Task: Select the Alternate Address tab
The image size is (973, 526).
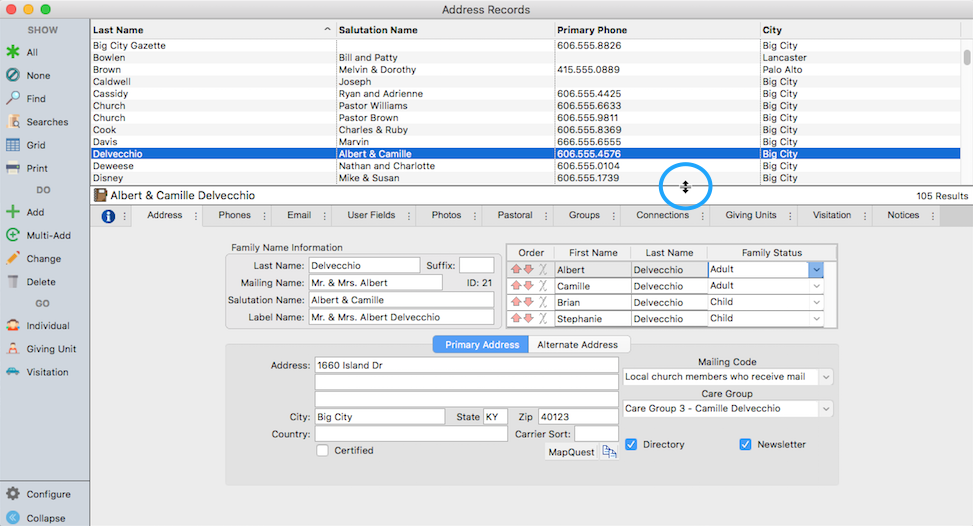Action: coord(578,344)
